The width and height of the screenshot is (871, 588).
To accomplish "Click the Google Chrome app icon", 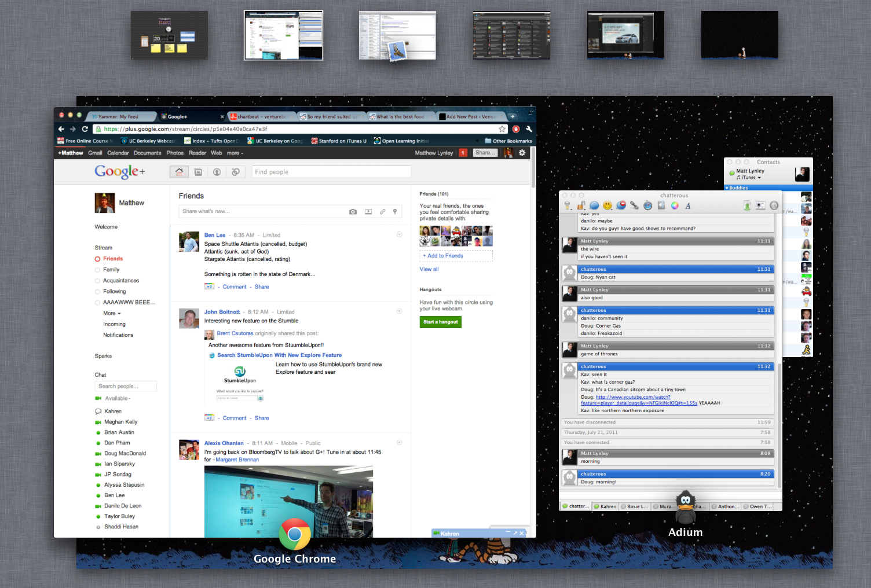I will tap(295, 534).
